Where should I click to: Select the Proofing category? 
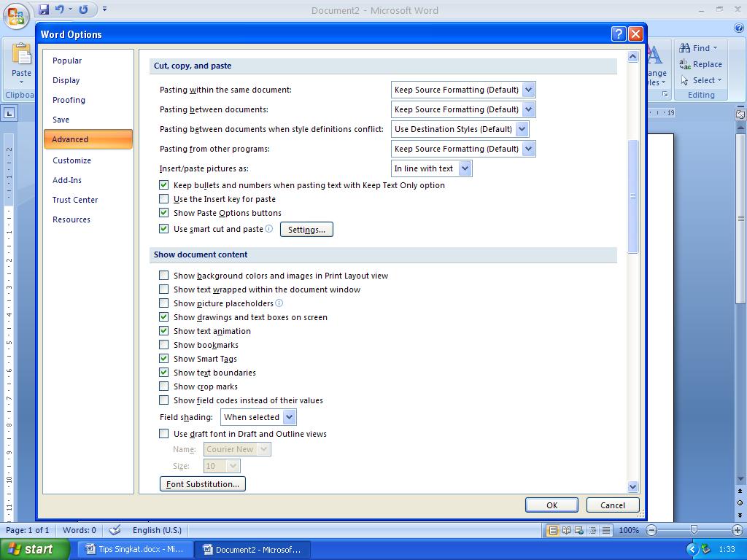point(68,100)
